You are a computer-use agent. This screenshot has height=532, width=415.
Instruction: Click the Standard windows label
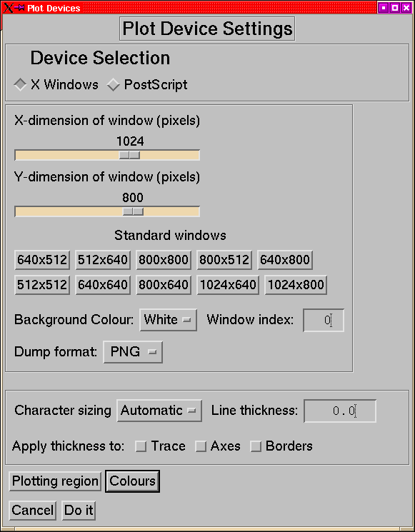pyautogui.click(x=170, y=235)
